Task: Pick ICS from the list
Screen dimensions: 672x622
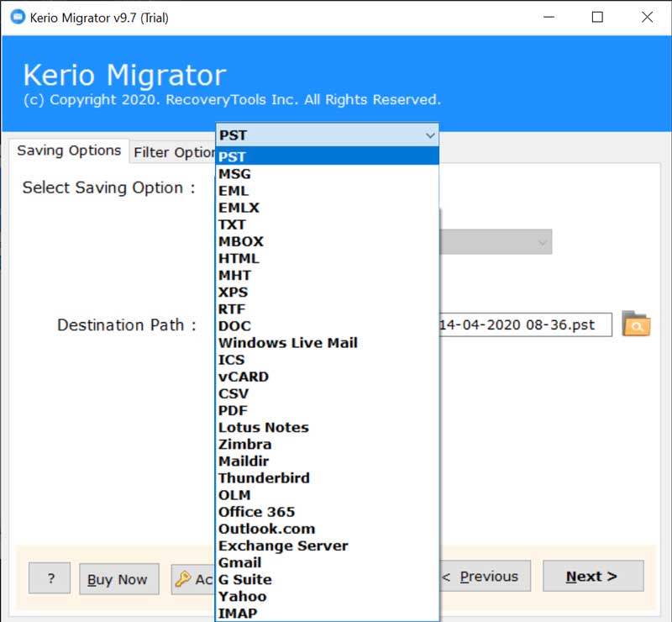Action: coord(328,360)
